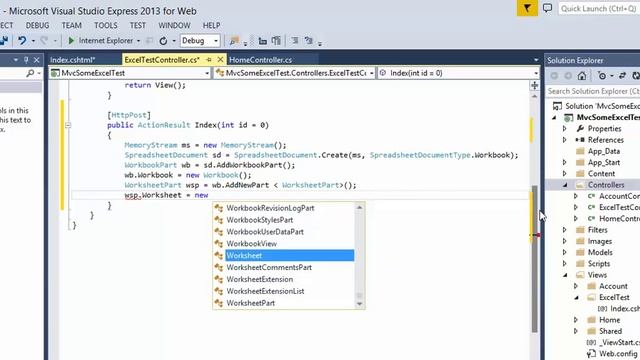Open the TEST menu
This screenshot has height=360, width=640.
(138, 25)
